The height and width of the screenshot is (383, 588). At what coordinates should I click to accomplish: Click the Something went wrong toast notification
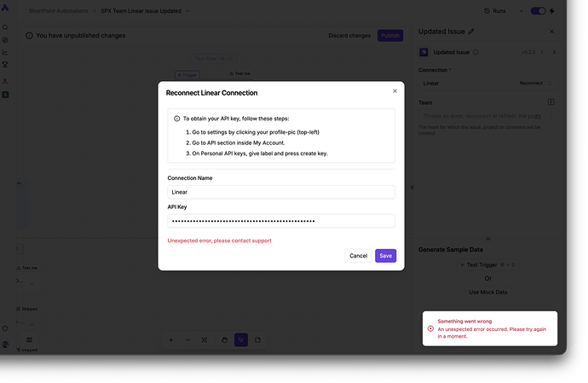[490, 328]
